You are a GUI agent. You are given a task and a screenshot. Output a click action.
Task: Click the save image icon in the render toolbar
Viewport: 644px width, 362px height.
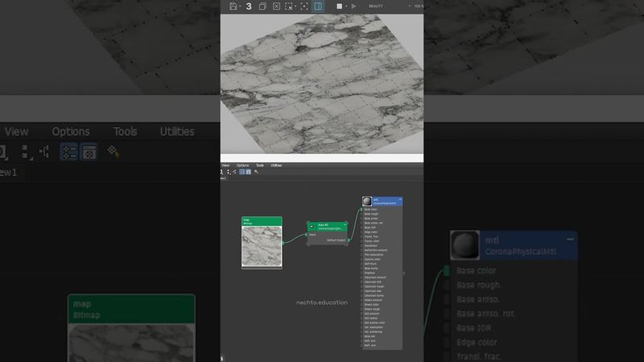(x=233, y=6)
